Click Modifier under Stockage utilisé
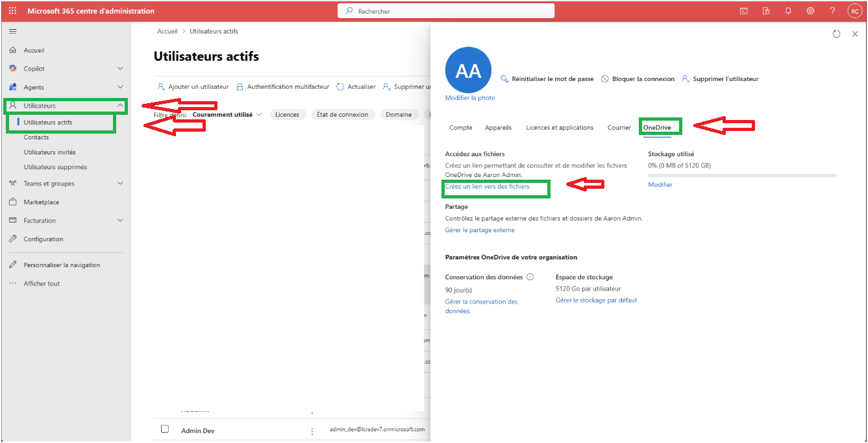This screenshot has width=868, height=443. (x=660, y=185)
